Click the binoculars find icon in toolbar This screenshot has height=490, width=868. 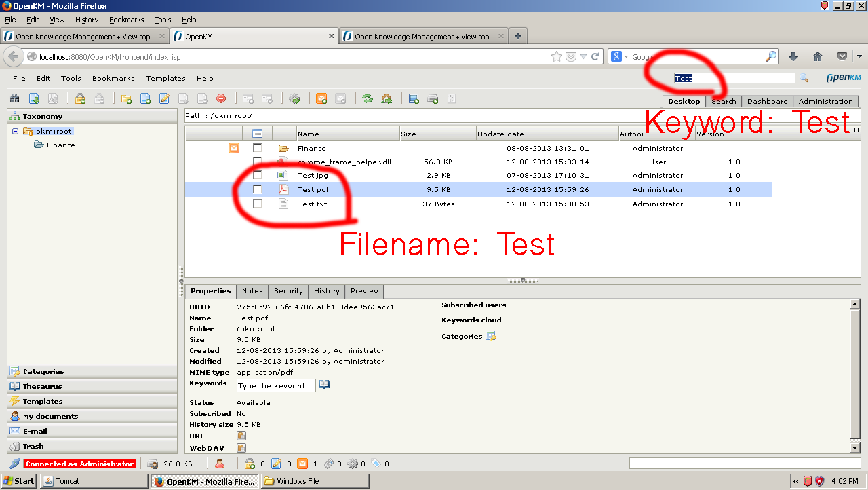(x=14, y=99)
